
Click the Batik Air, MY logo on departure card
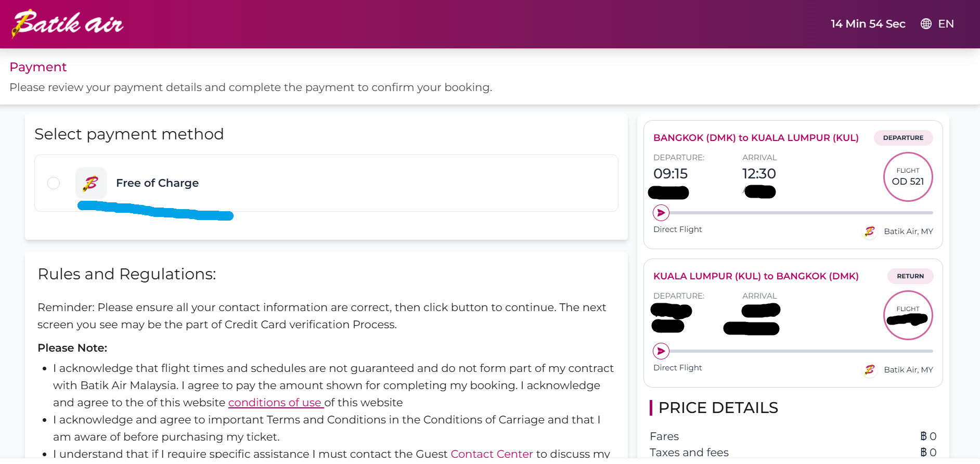pos(870,231)
